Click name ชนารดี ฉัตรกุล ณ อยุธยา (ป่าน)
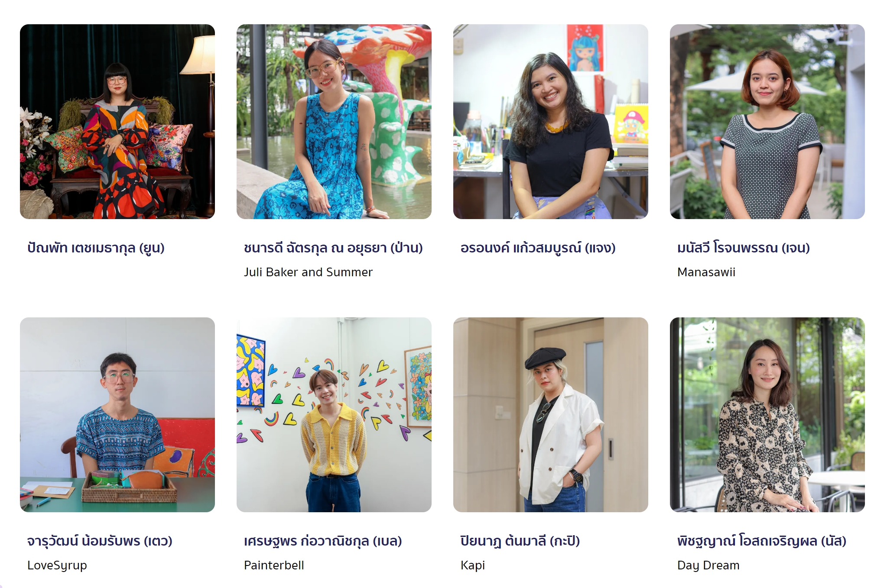This screenshot has height=588, width=884. click(333, 248)
